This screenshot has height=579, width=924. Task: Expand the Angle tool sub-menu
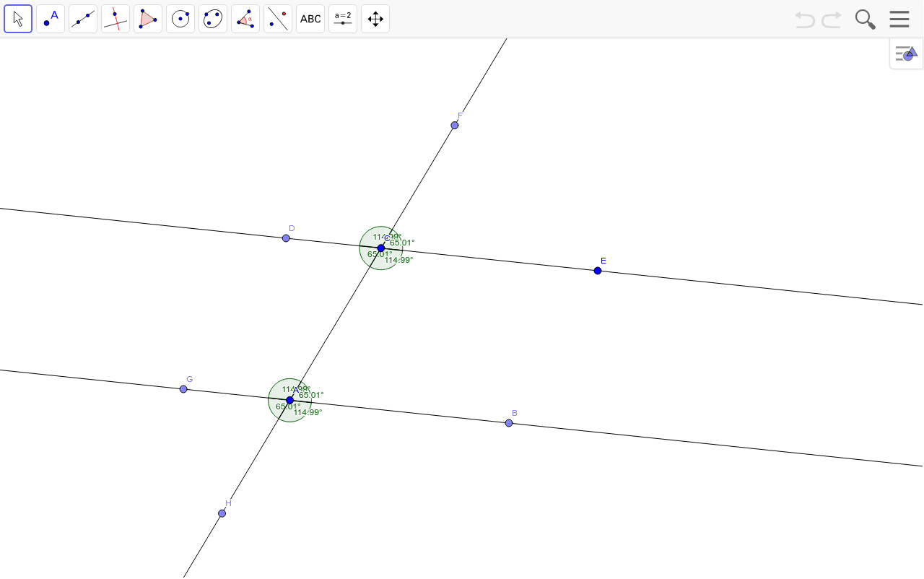(x=256, y=30)
